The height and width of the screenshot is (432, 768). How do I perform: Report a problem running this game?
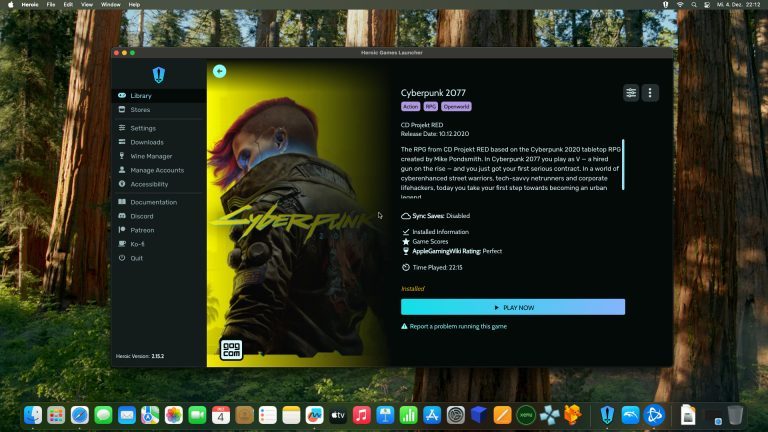coord(454,326)
